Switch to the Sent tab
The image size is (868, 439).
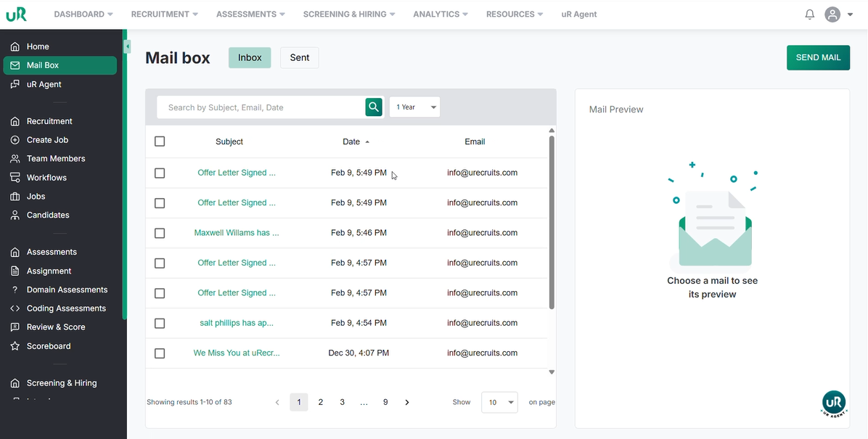[300, 58]
